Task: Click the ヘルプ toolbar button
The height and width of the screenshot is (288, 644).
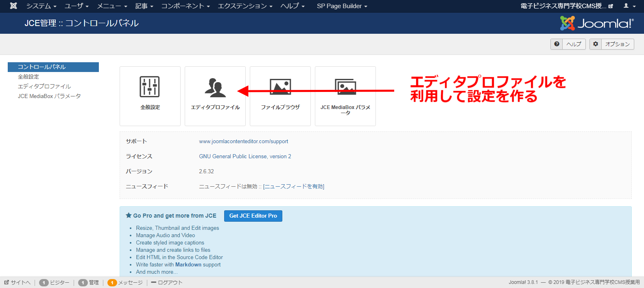Action: click(568, 44)
